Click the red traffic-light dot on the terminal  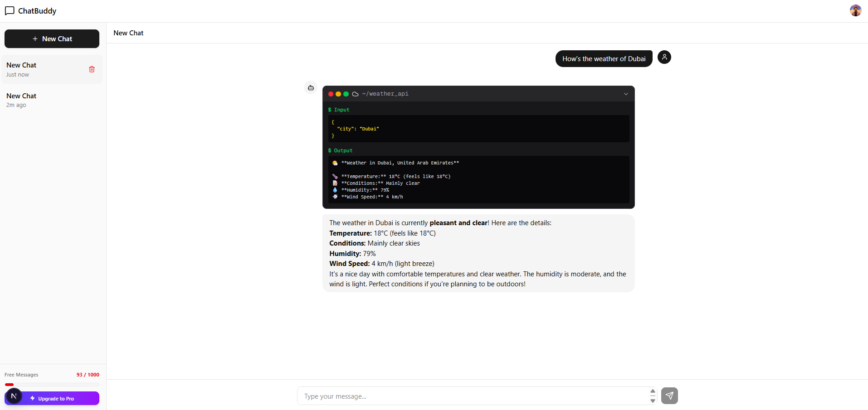point(331,94)
